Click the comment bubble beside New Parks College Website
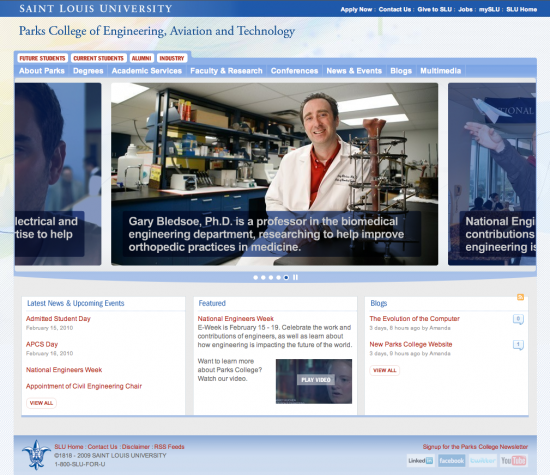This screenshot has height=475, width=550. pyautogui.click(x=518, y=345)
